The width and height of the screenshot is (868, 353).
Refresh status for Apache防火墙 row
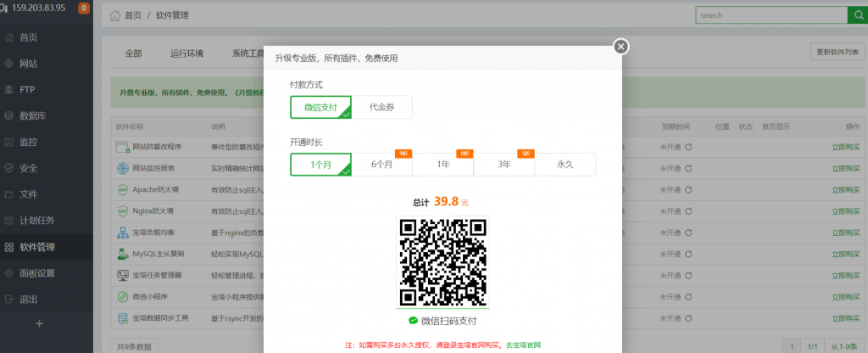[x=688, y=189]
